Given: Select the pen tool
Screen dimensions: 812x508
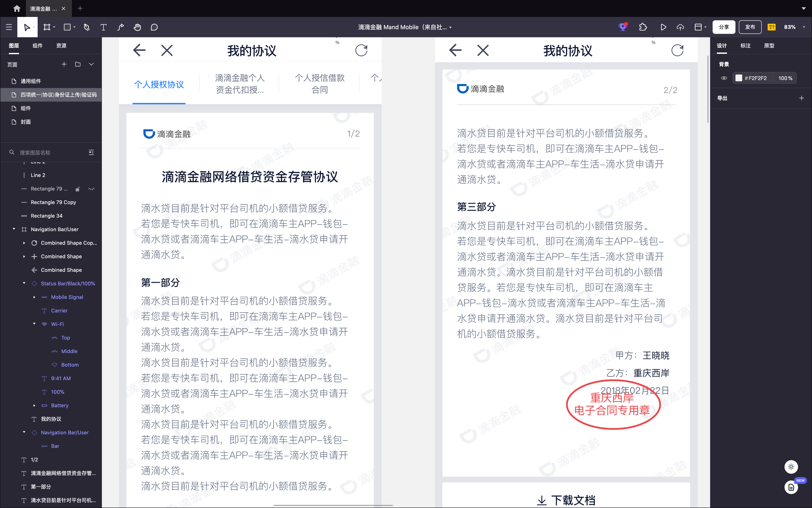Looking at the screenshot, I should tap(86, 27).
